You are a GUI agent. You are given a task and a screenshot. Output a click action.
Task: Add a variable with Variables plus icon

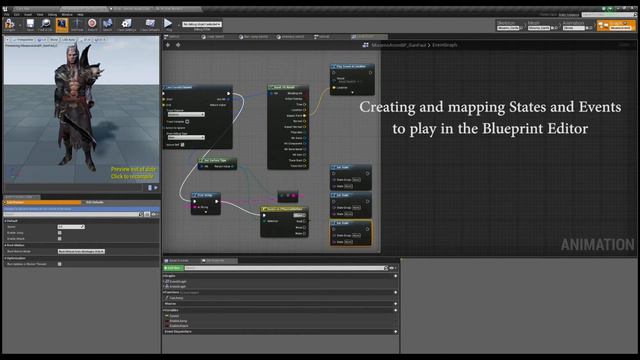coord(396,310)
